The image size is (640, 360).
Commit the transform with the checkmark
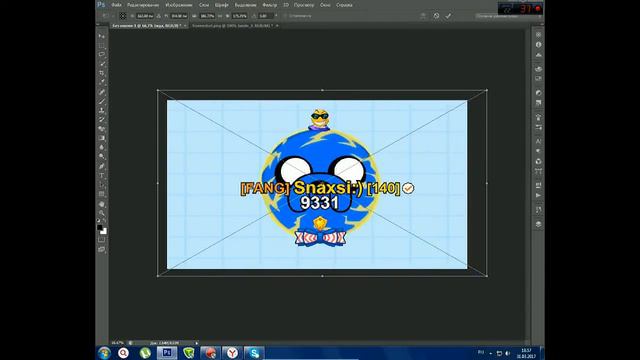pos(448,16)
